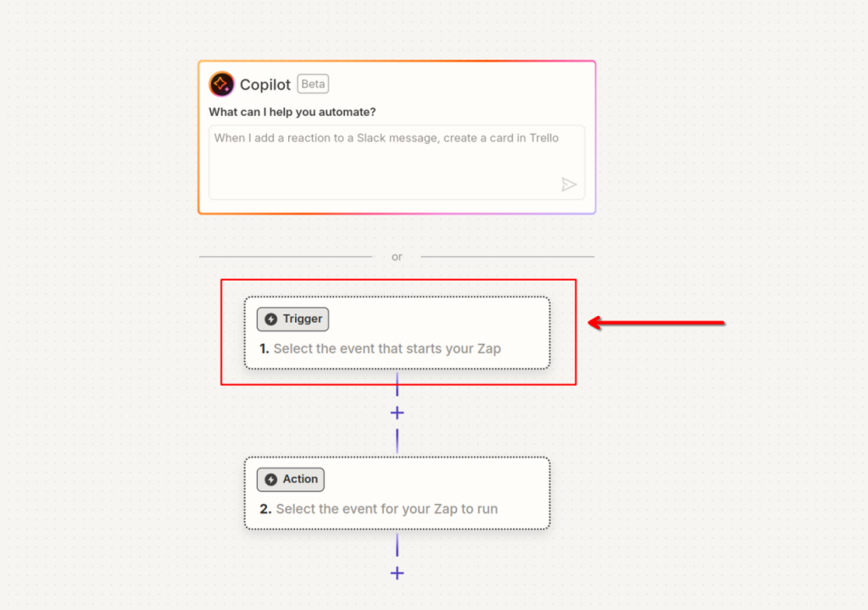This screenshot has height=610, width=868.
Task: Click the "or" divider text
Action: click(x=397, y=257)
